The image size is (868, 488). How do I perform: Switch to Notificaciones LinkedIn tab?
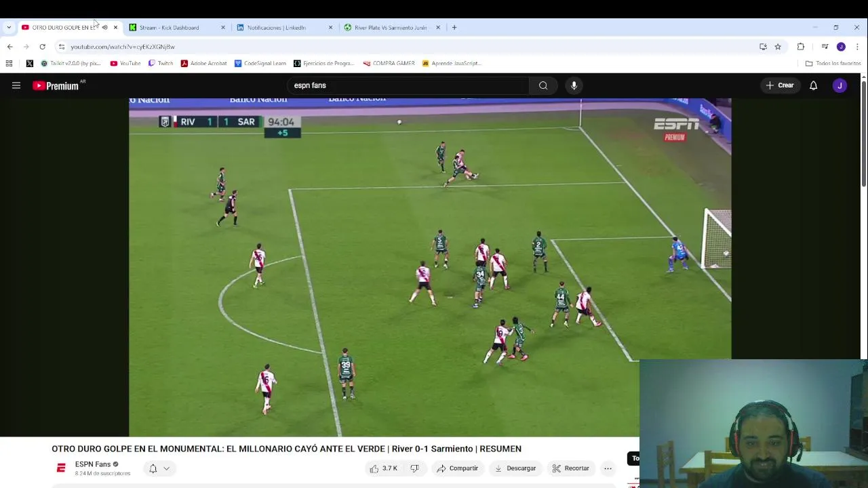[277, 28]
